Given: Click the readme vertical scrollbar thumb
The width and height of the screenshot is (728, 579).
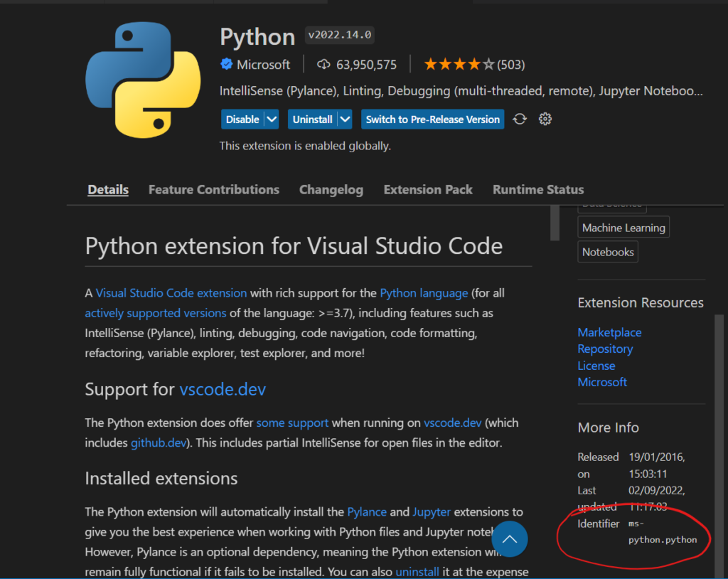Looking at the screenshot, I should (555, 223).
